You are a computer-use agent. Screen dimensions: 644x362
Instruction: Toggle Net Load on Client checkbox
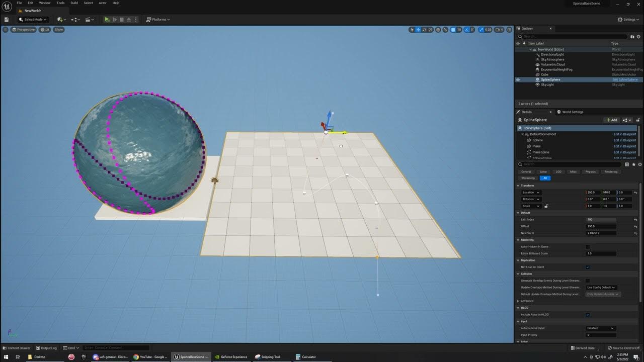point(588,267)
